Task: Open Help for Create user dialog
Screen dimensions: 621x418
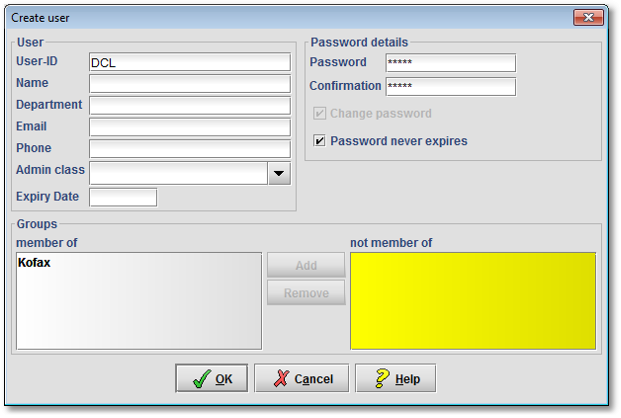Action: point(395,379)
